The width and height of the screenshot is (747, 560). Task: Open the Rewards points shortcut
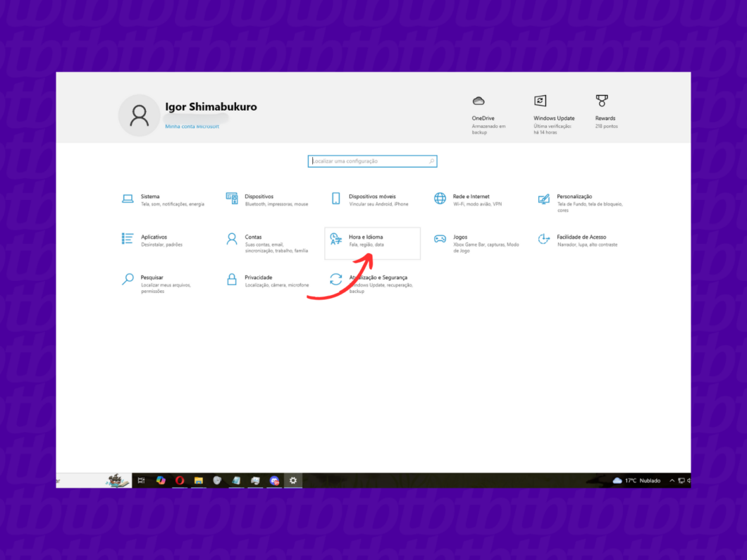click(x=604, y=113)
